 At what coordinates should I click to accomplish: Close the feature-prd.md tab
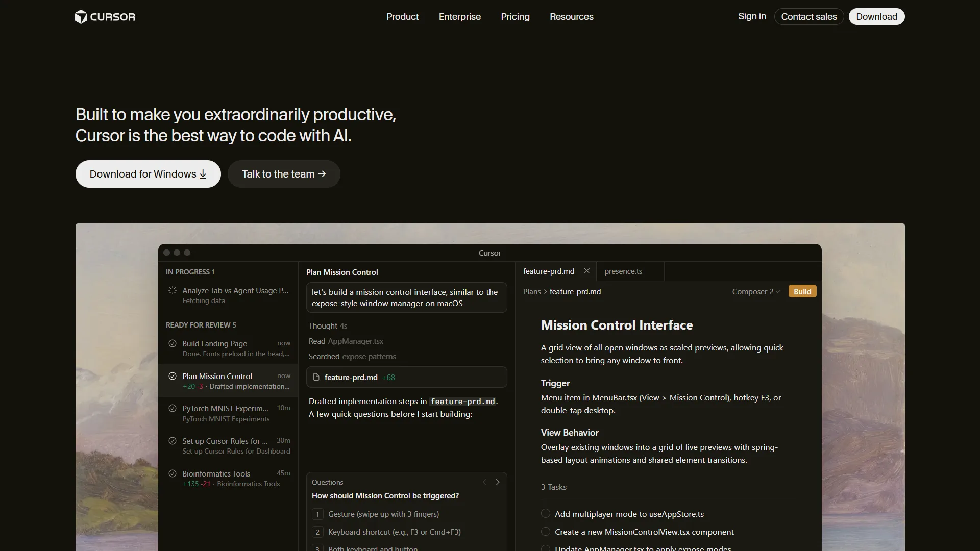(586, 271)
